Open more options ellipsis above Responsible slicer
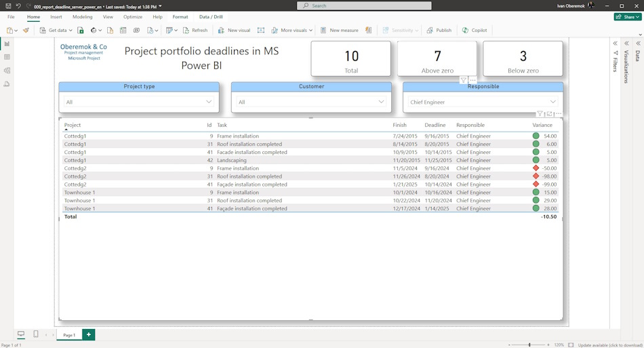The width and height of the screenshot is (644, 348). [x=472, y=80]
